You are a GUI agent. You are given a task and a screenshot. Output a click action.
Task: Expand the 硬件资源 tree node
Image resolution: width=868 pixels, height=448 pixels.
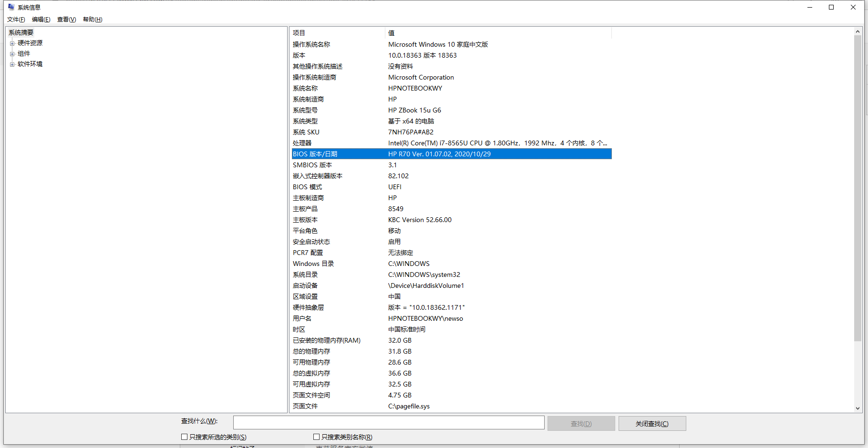(x=12, y=42)
